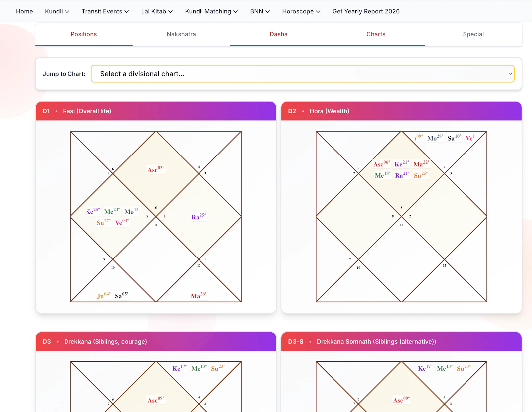Switch to the Special tab
532x412 pixels.
[x=473, y=34]
